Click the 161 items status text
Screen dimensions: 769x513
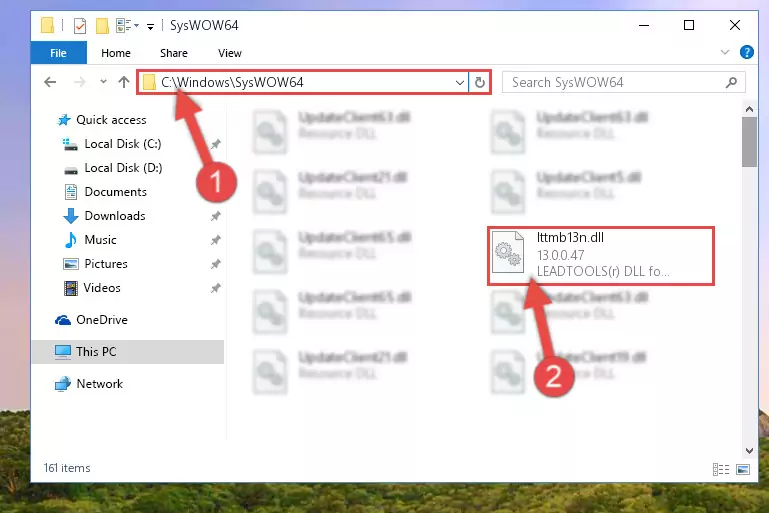pyautogui.click(x=67, y=468)
